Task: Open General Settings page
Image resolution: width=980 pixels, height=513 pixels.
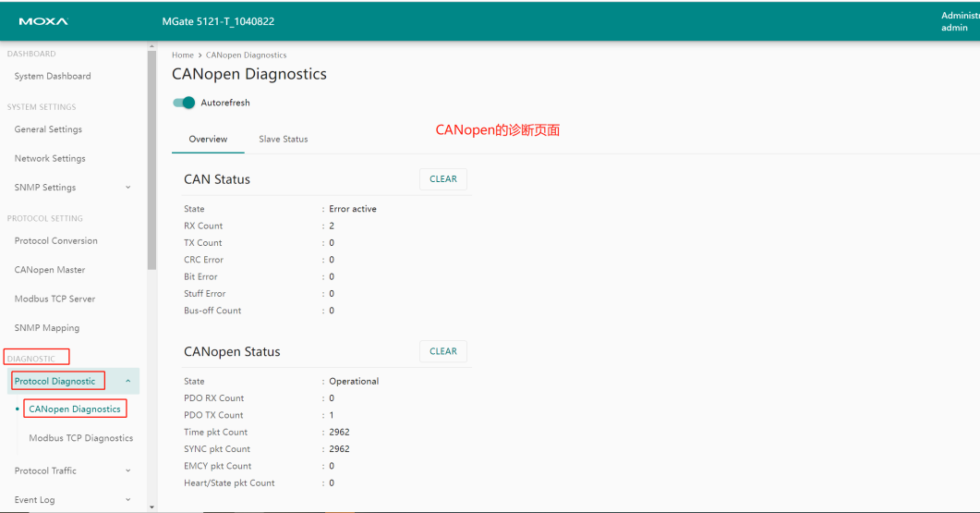Action: [x=48, y=128]
